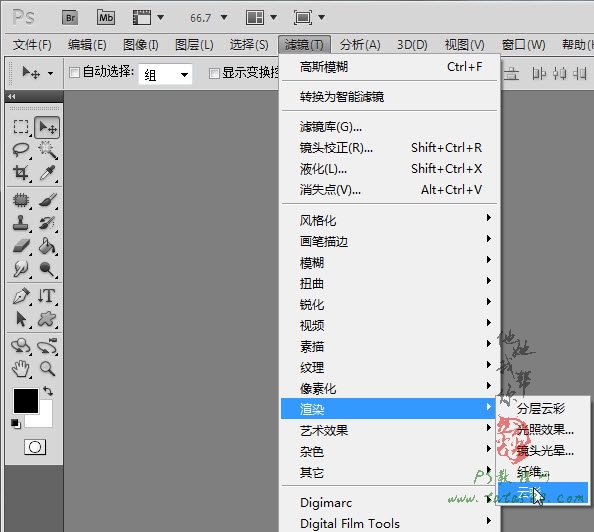The image size is (594, 532).
Task: Open 消失点(V)... filter
Action: point(389,189)
